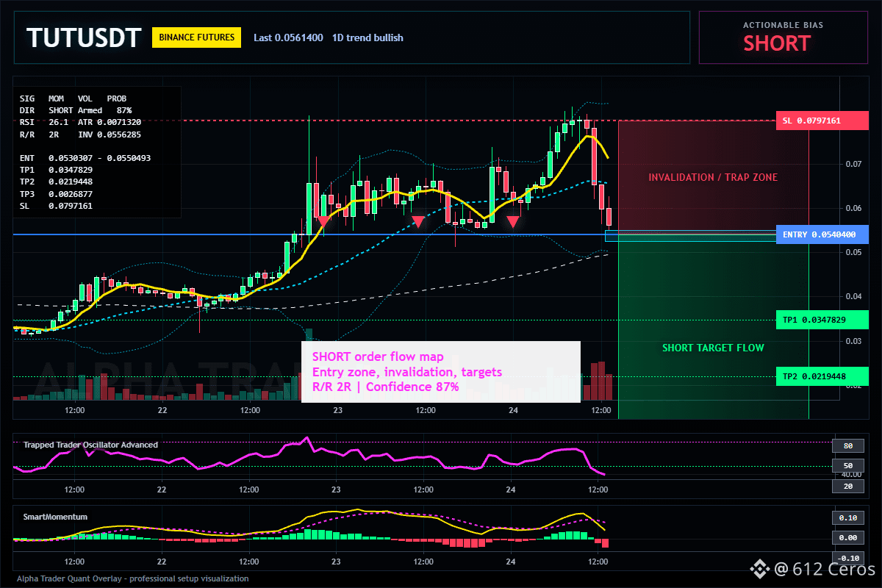Click the TUTUSDT symbol title

click(x=83, y=38)
